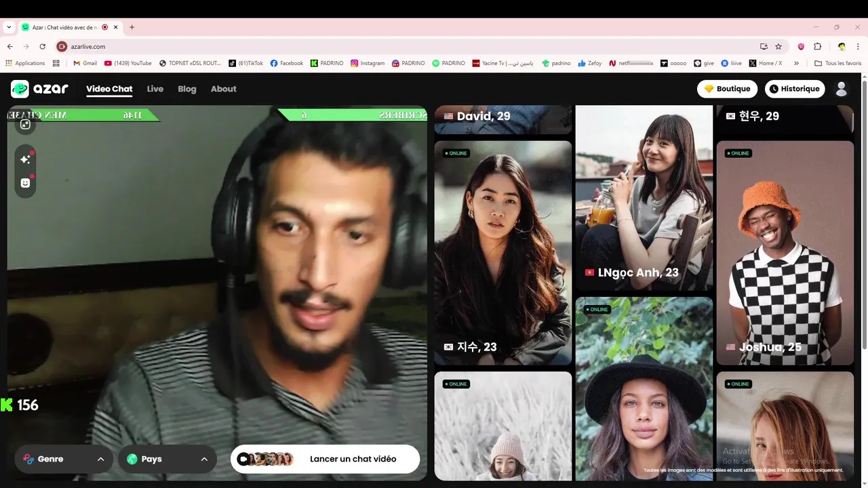
Task: Open the Historique history panel
Action: [793, 89]
